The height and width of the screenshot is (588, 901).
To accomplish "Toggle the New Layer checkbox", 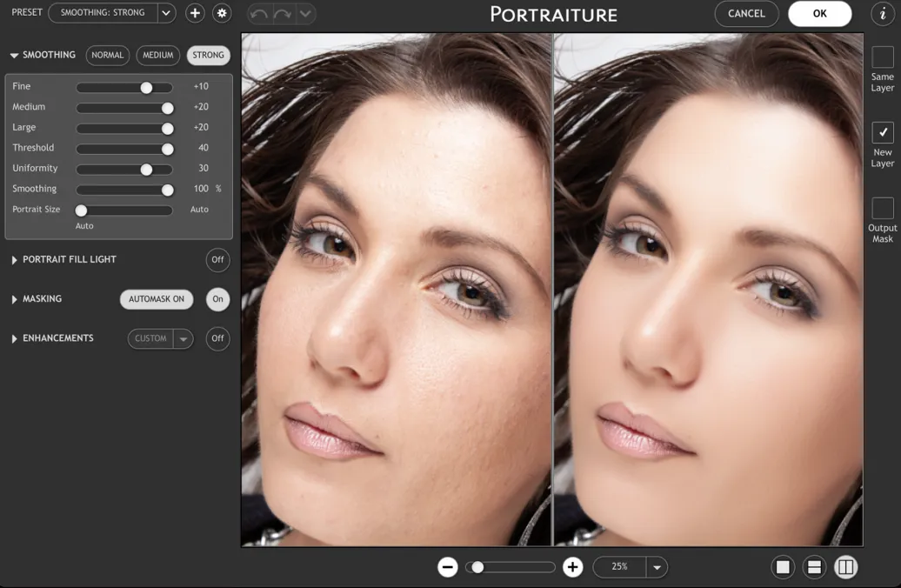I will point(883,132).
